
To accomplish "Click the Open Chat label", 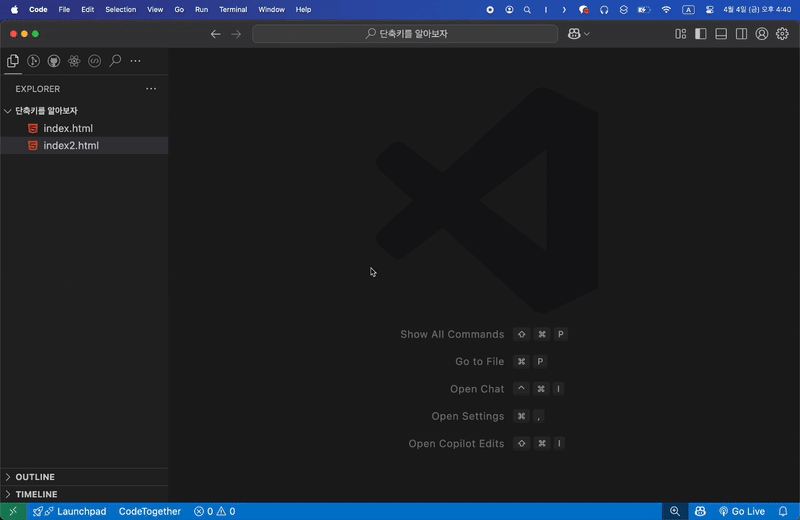I will coord(477,389).
